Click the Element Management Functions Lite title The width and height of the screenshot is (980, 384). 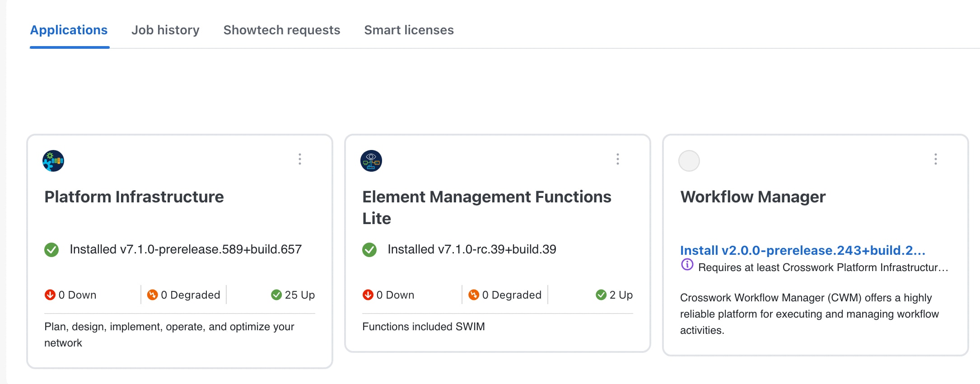point(487,208)
